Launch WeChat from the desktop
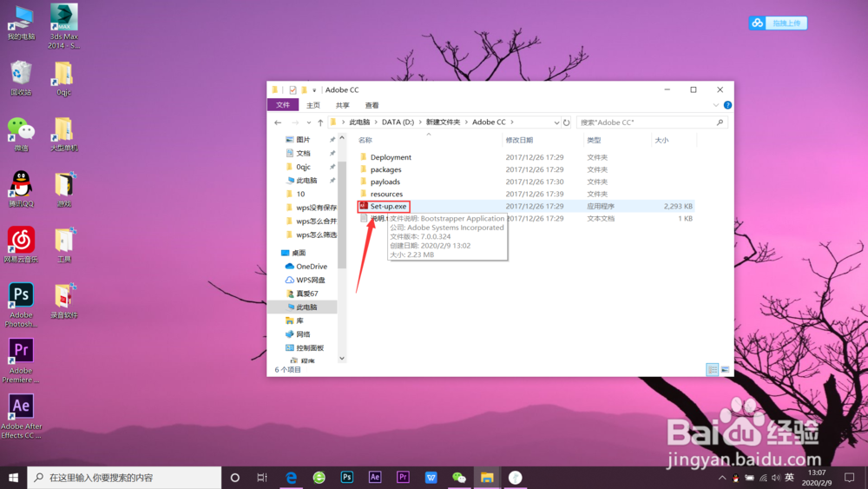Screen dimensions: 868x489 click(x=21, y=134)
